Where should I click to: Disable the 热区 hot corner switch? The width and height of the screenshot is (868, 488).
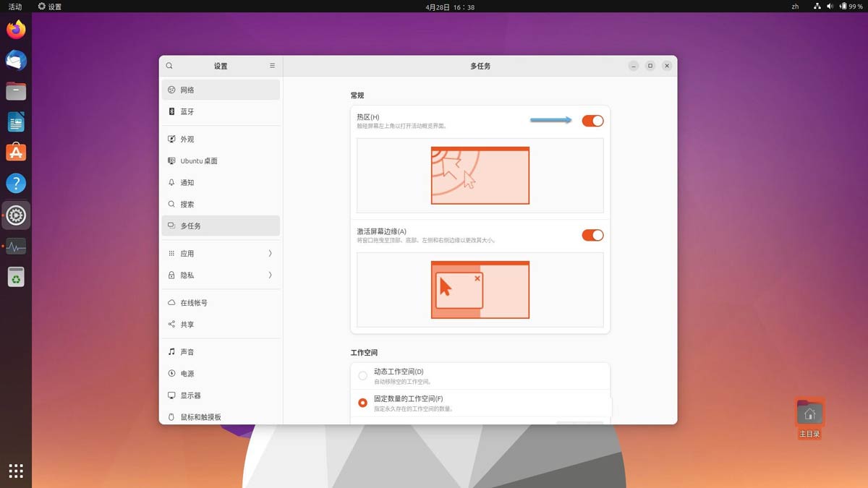592,121
